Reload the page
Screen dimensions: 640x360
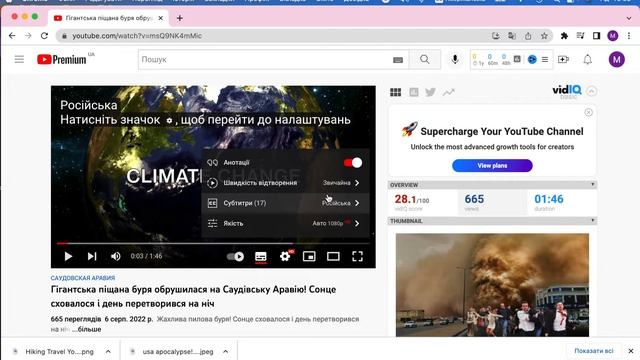[44, 36]
